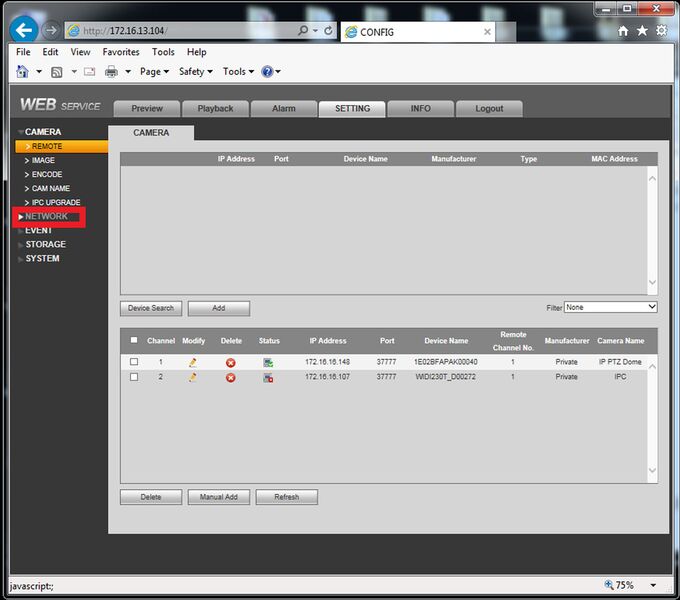Image resolution: width=680 pixels, height=600 pixels.
Task: Open the Safety dropdown menu
Action: [196, 72]
